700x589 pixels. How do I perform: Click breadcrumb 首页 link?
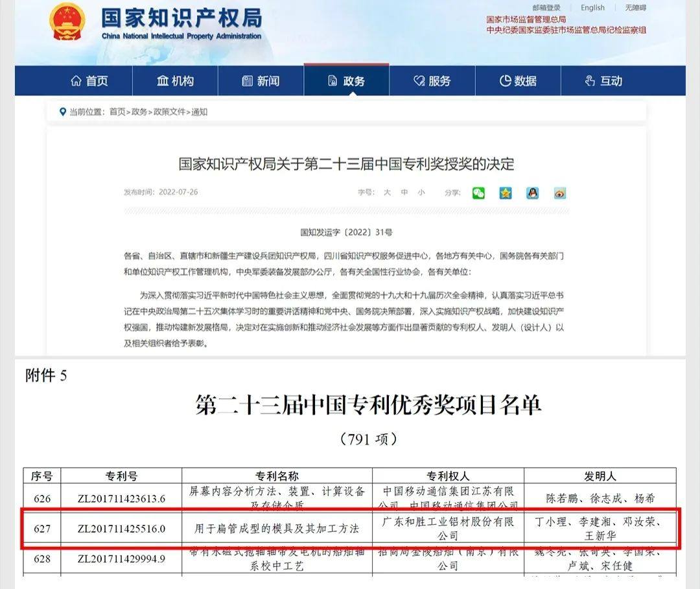click(x=117, y=112)
